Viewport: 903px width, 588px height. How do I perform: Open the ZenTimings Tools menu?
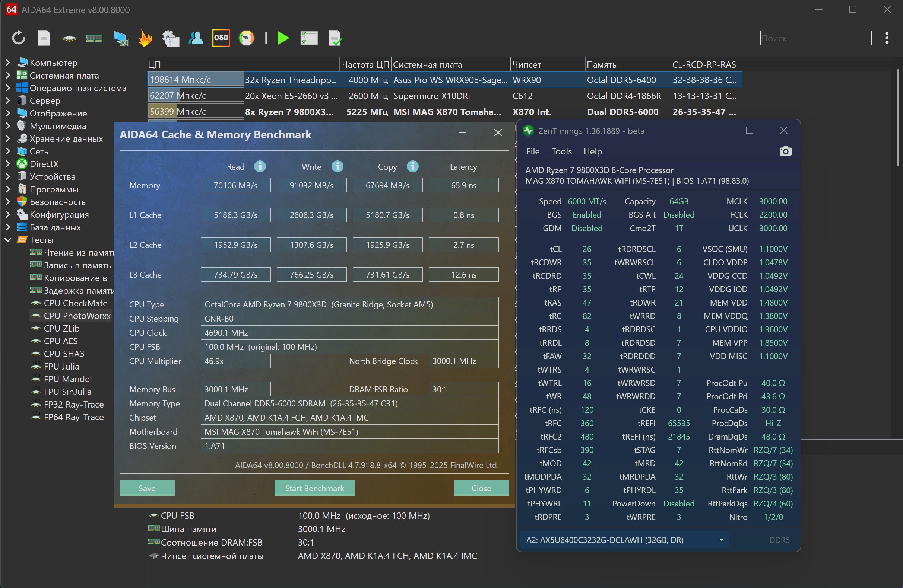561,151
